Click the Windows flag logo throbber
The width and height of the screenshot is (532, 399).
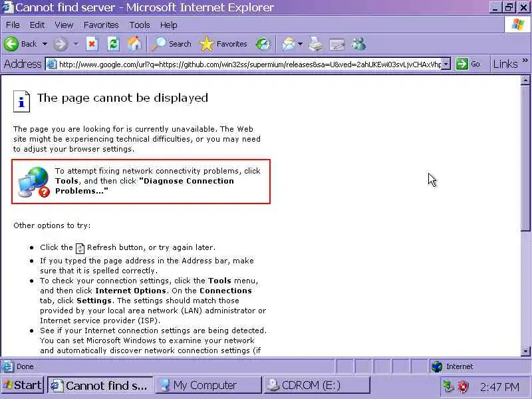[x=518, y=25]
